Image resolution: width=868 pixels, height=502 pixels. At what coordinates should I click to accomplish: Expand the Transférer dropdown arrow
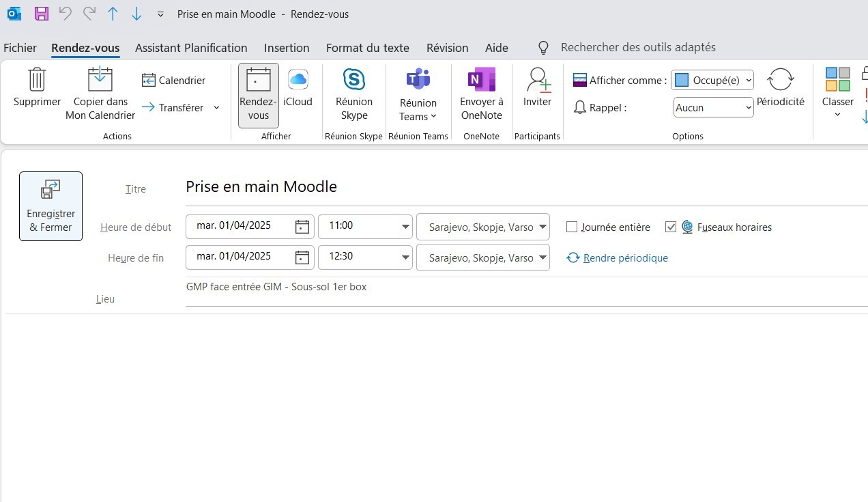point(216,107)
